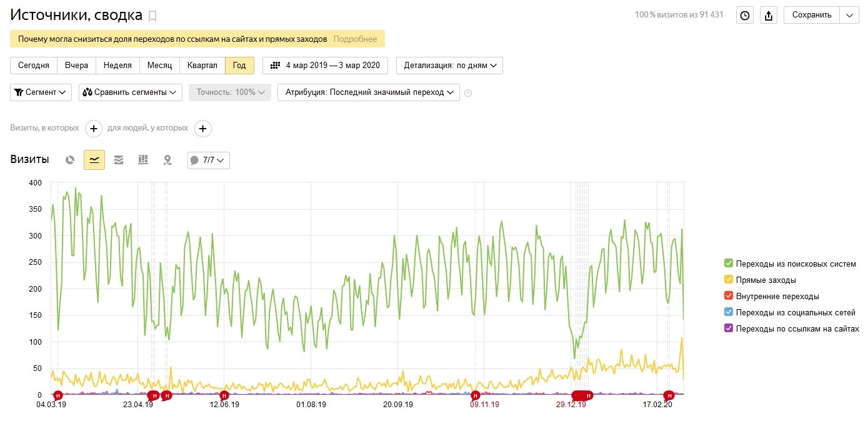Click the Сохранить button
Viewport: 868px width, 444px height.
point(812,16)
